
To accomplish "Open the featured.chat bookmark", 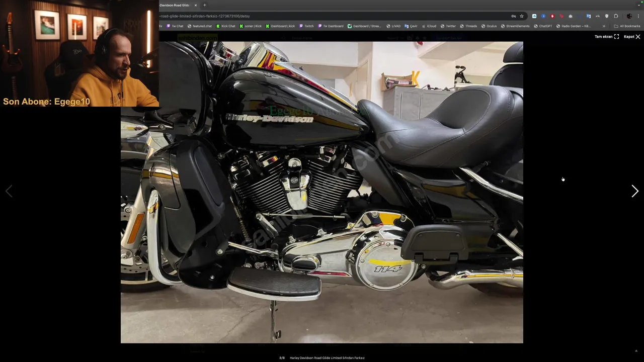I will (x=200, y=26).
